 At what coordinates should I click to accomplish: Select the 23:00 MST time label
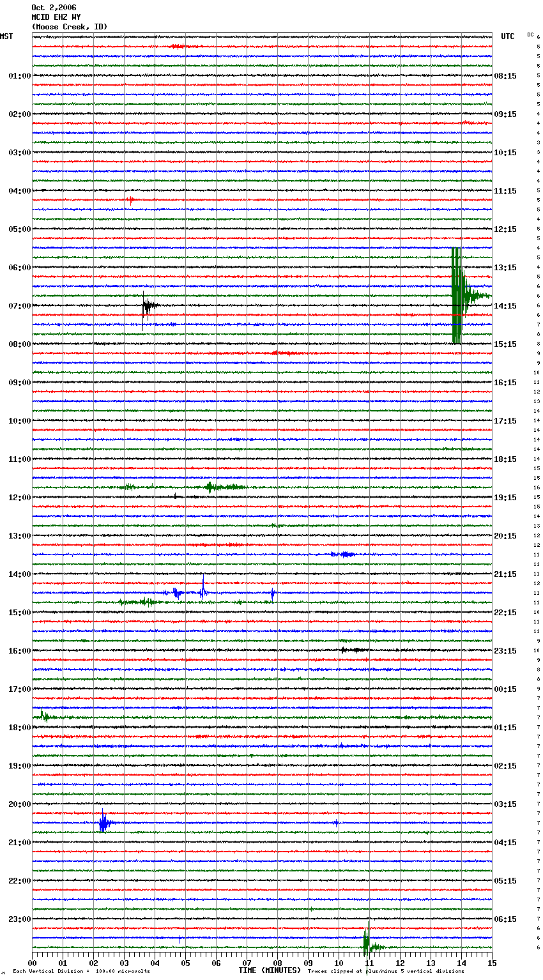point(19,919)
